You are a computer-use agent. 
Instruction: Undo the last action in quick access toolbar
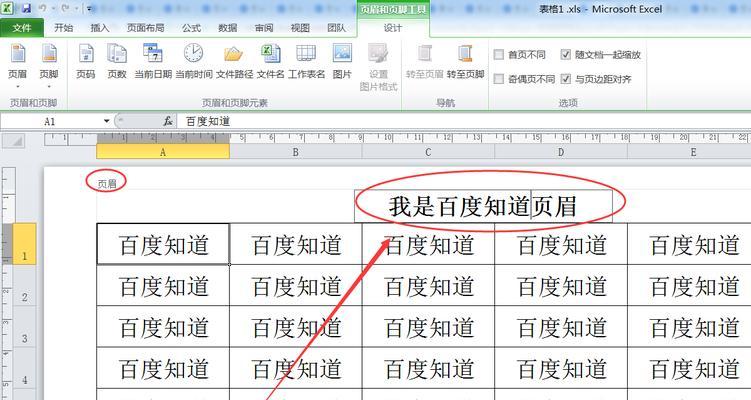(x=43, y=9)
